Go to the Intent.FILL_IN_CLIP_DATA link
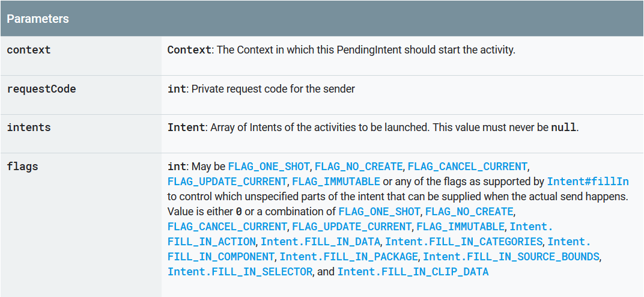This screenshot has height=297, width=644. (x=413, y=272)
